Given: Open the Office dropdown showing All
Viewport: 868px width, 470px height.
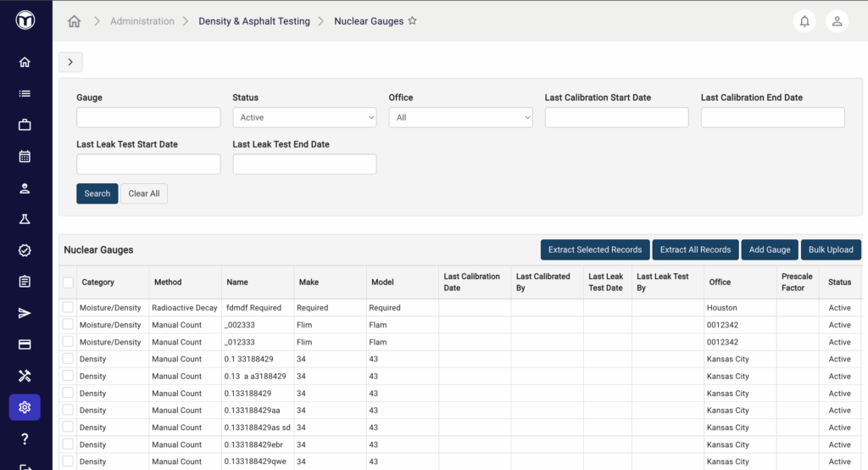Looking at the screenshot, I should [x=460, y=117].
